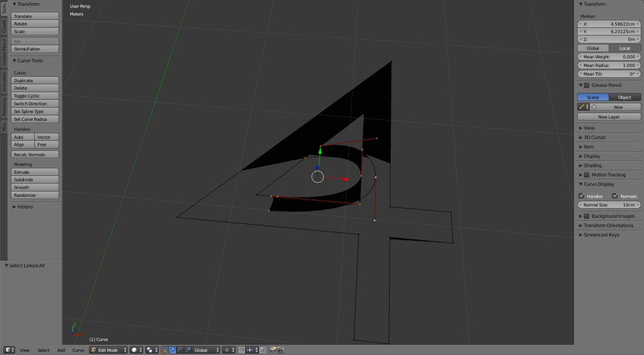Switch to the Create tab
Image resolution: width=644 pixels, height=355 pixels.
(4, 27)
